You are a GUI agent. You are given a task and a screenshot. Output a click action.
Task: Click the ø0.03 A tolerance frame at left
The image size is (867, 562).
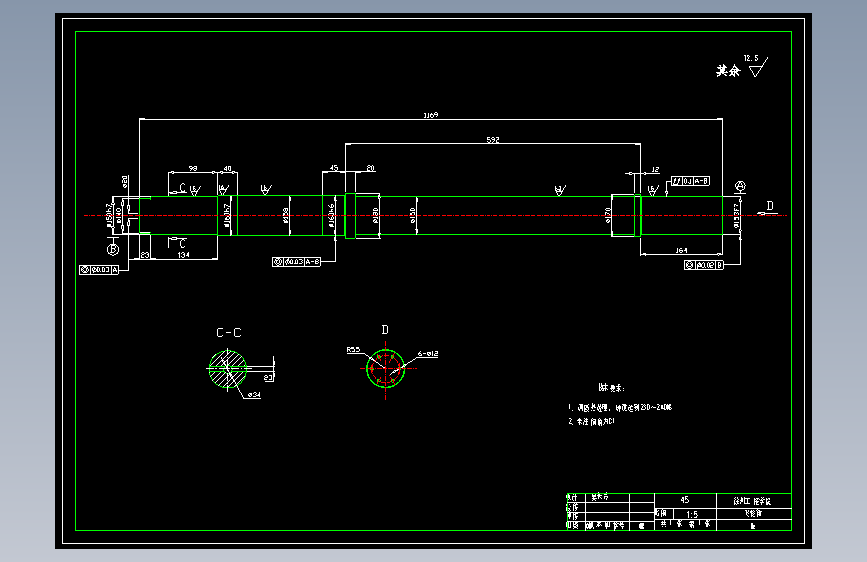coord(99,270)
